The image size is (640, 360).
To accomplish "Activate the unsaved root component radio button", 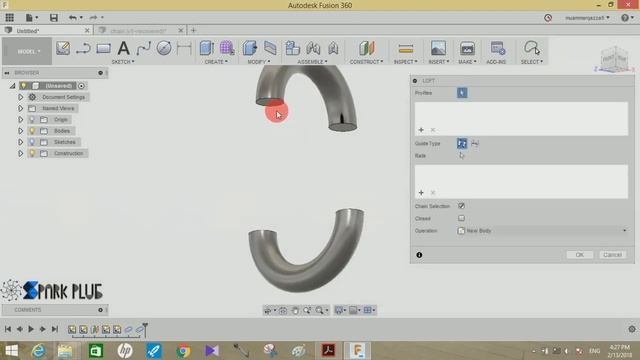I will (x=81, y=86).
